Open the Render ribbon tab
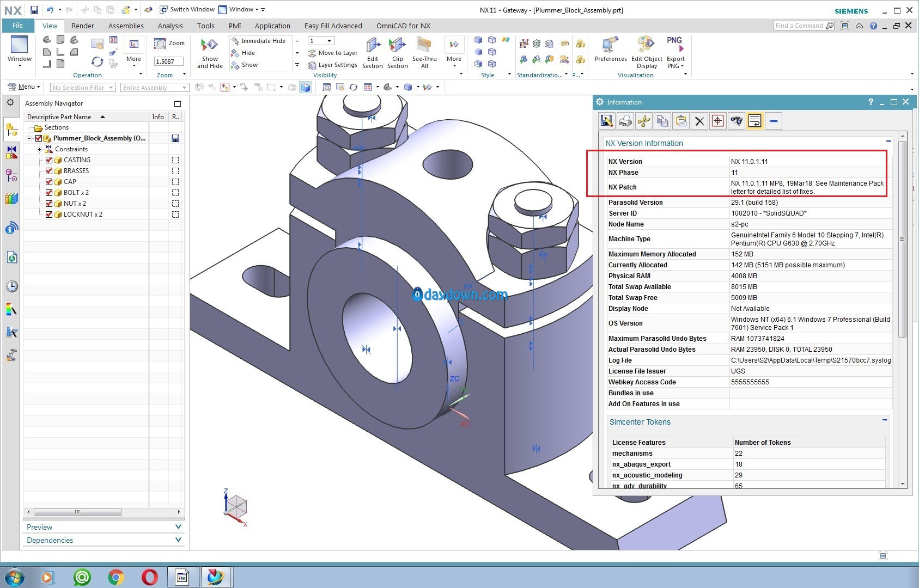Viewport: 919px width, 588px height. pyautogui.click(x=83, y=26)
